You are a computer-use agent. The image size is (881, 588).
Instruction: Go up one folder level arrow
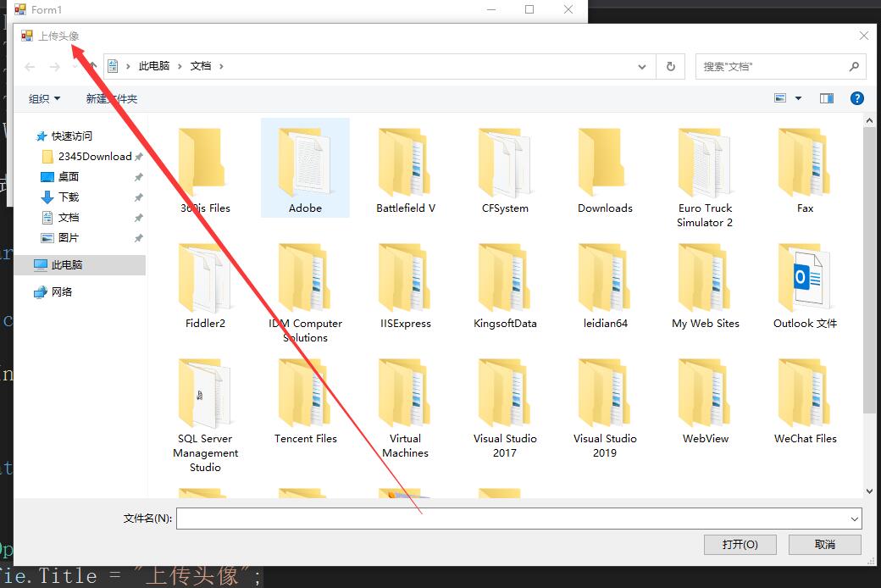(x=92, y=66)
